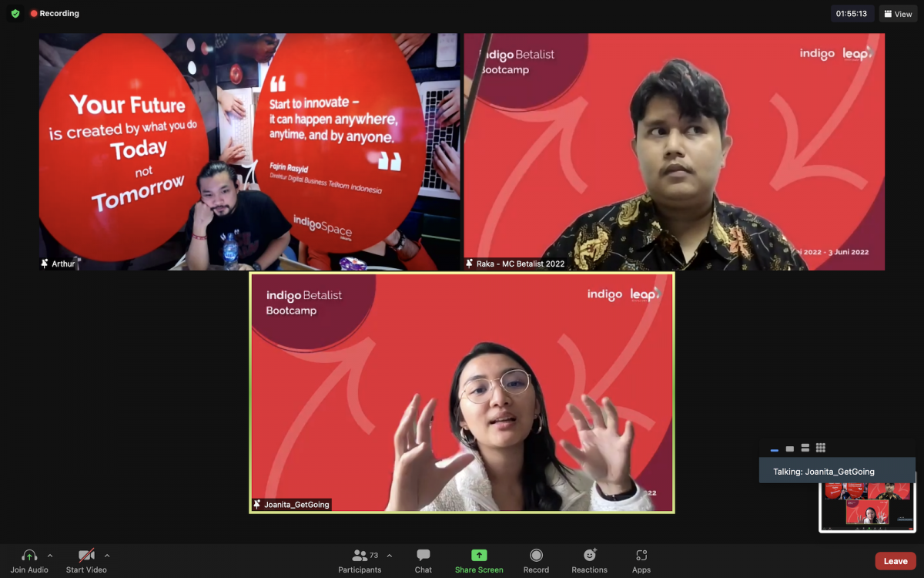The width and height of the screenshot is (924, 578).
Task: Click the pin icon beside Arthur's name
Action: [45, 264]
